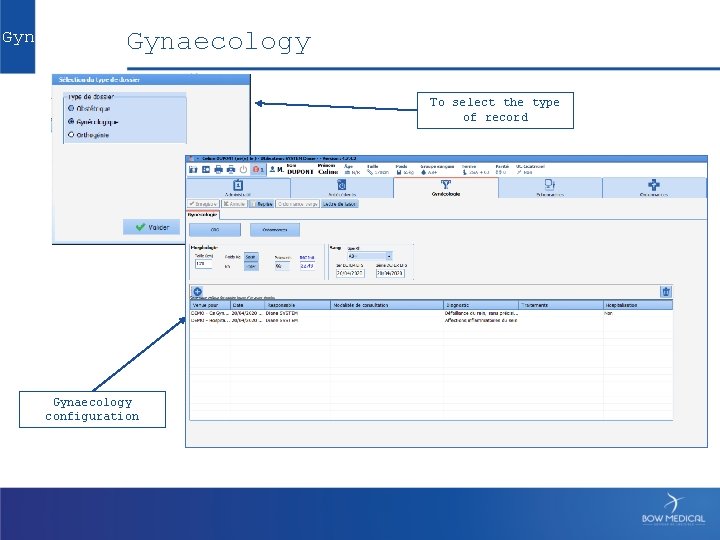Click the IMC value field
720x540 pixels.
(x=307, y=266)
